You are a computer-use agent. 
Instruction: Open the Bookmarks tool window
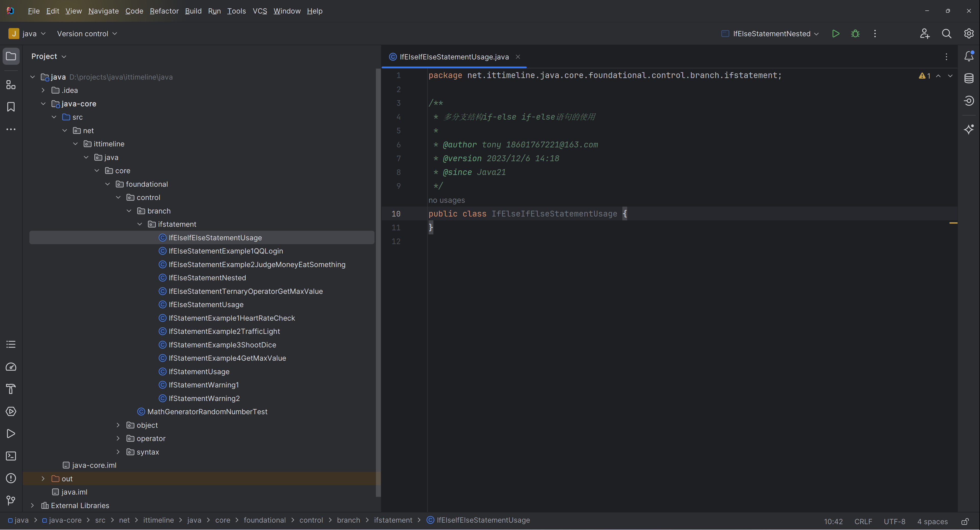pos(11,107)
